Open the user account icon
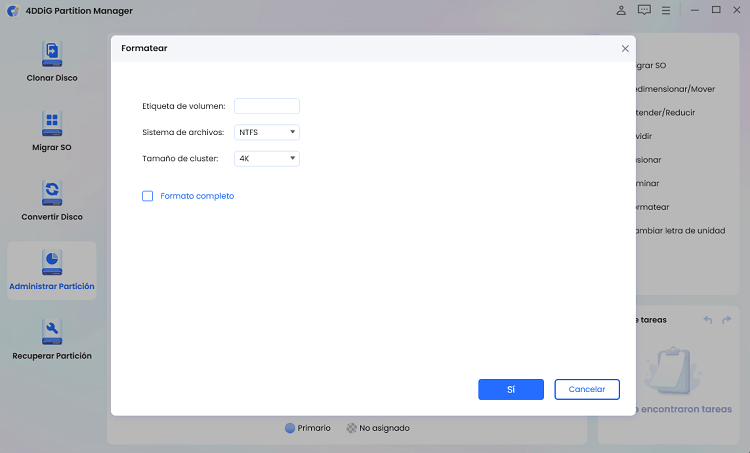Image resolution: width=750 pixels, height=453 pixels. tap(621, 10)
